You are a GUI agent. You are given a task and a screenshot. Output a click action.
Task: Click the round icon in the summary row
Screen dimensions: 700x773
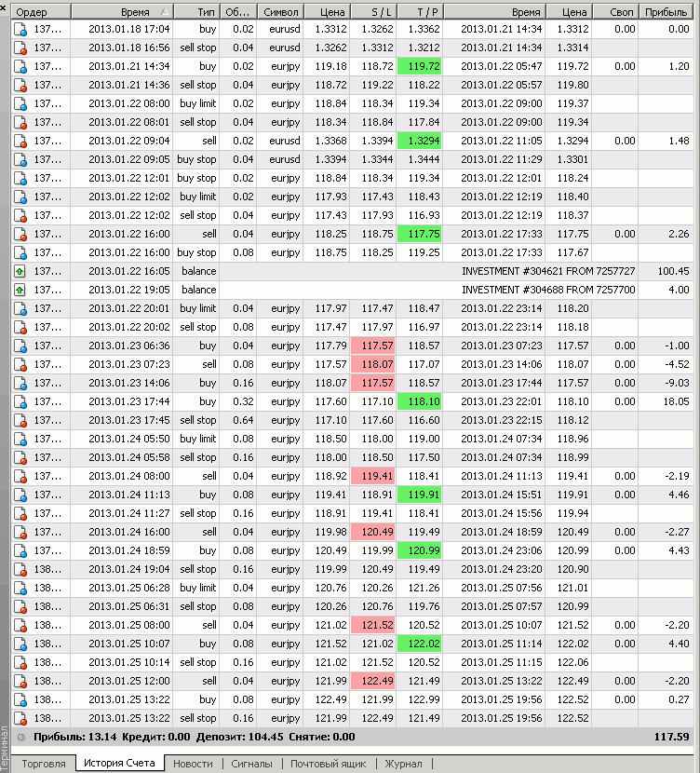pyautogui.click(x=20, y=738)
